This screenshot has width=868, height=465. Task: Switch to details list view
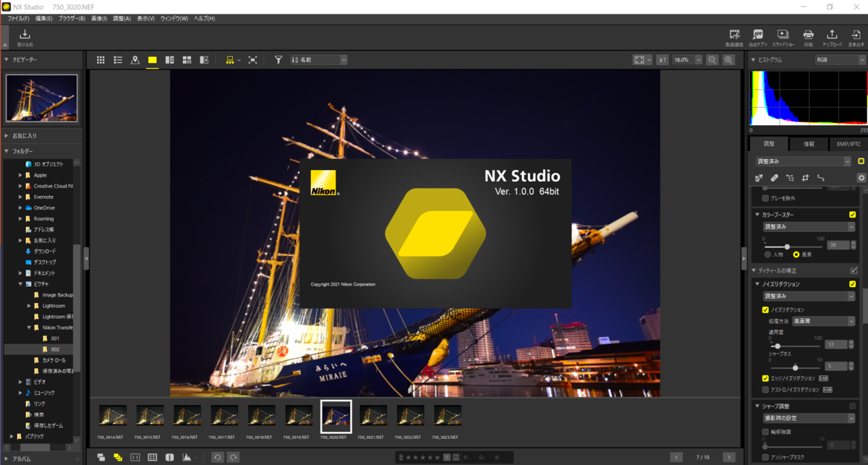coord(118,59)
